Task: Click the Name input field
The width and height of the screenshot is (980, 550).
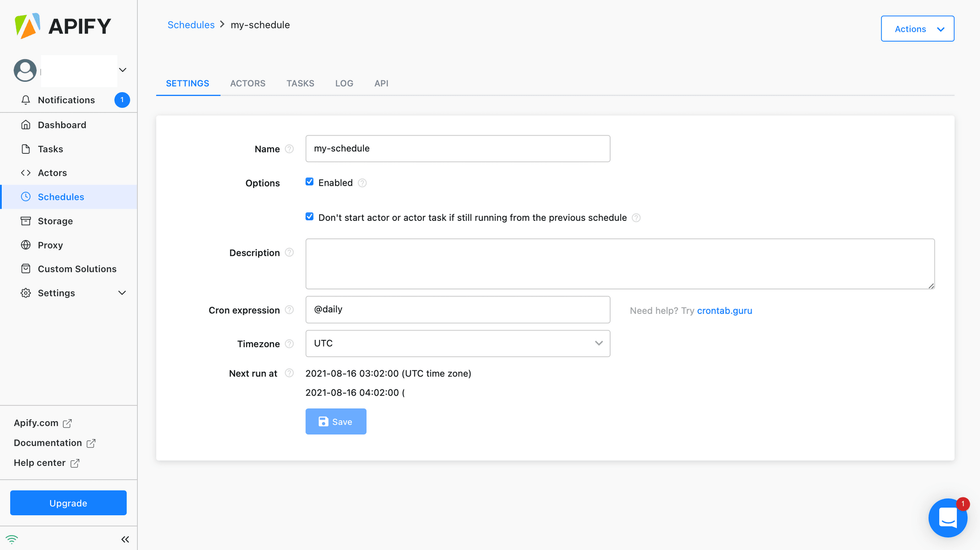Action: (x=458, y=148)
